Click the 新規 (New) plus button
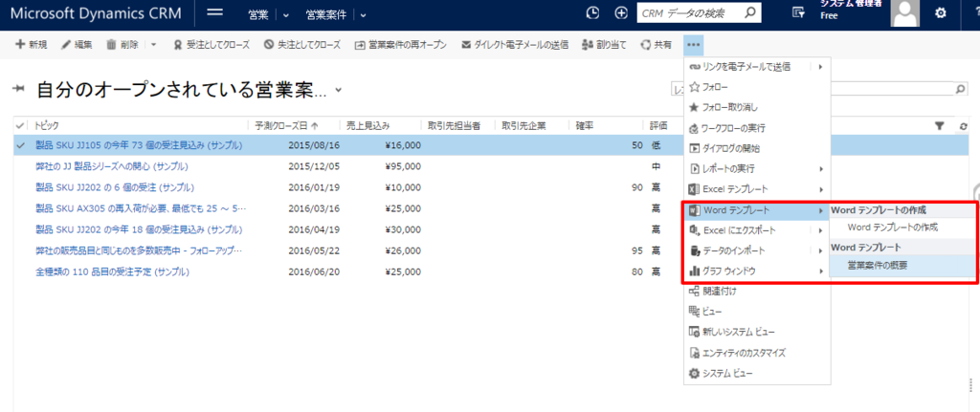The height and width of the screenshot is (412, 980). pyautogui.click(x=32, y=45)
